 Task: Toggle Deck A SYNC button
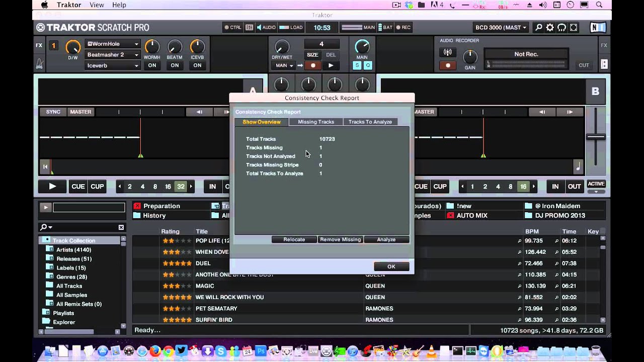point(53,112)
